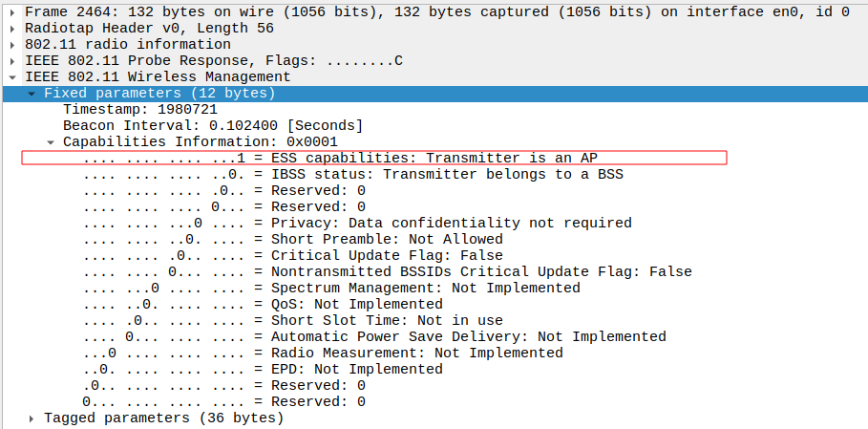Expand Radiotap Header v0 section
This screenshot has height=429, width=868.
12,29
